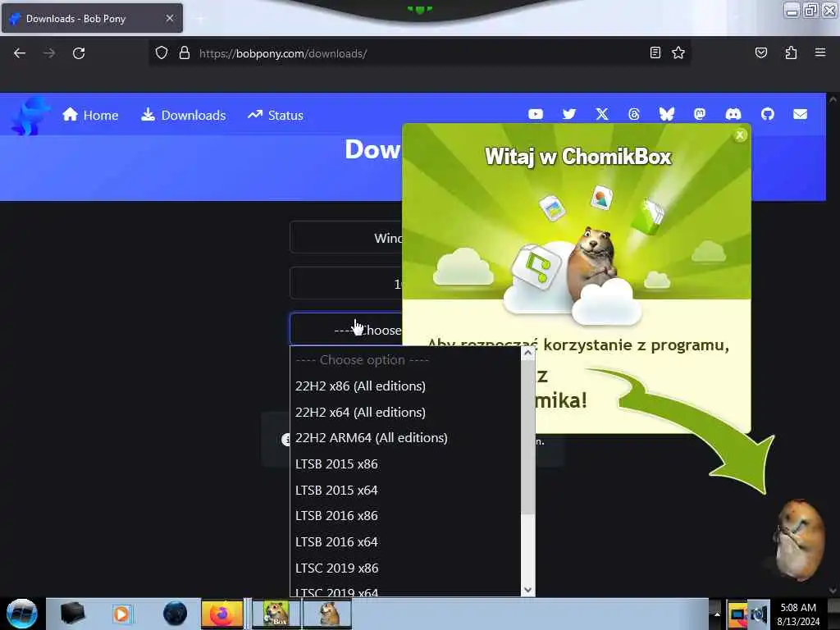The height and width of the screenshot is (630, 840).
Task: Open the YouTube social icon
Action: (x=536, y=114)
